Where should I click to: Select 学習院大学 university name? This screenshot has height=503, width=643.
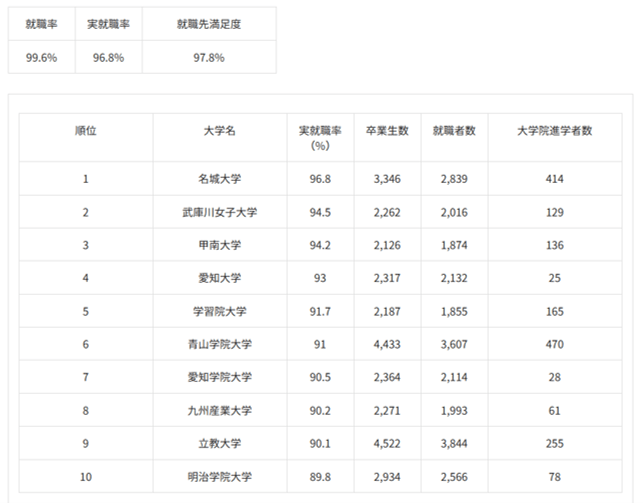pyautogui.click(x=220, y=312)
